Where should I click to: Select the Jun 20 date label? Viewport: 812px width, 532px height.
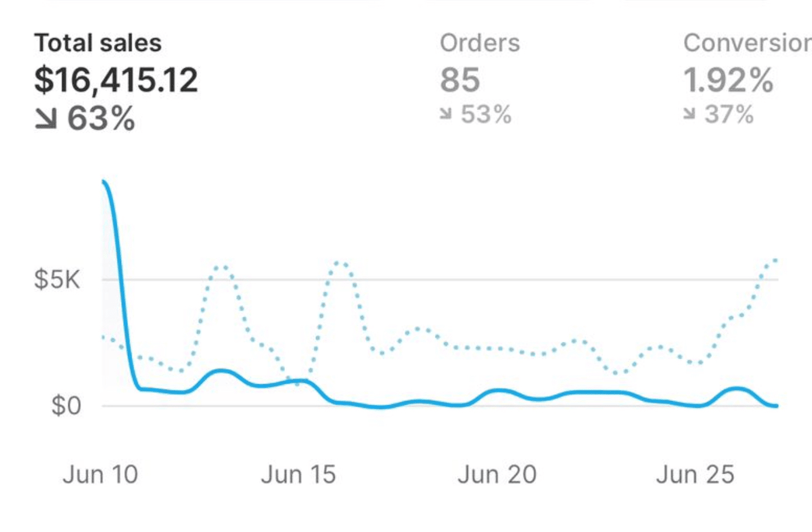pyautogui.click(x=497, y=475)
